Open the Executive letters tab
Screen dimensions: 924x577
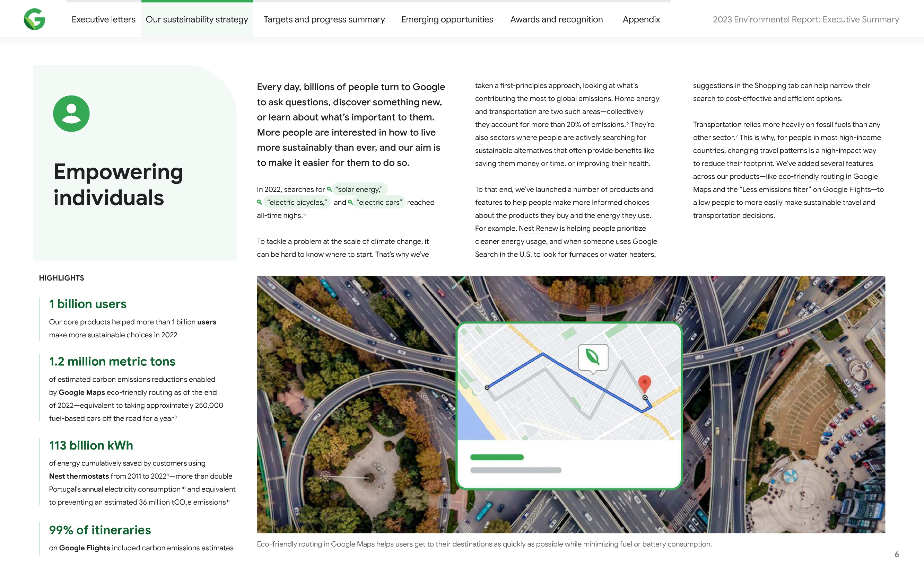pos(104,19)
